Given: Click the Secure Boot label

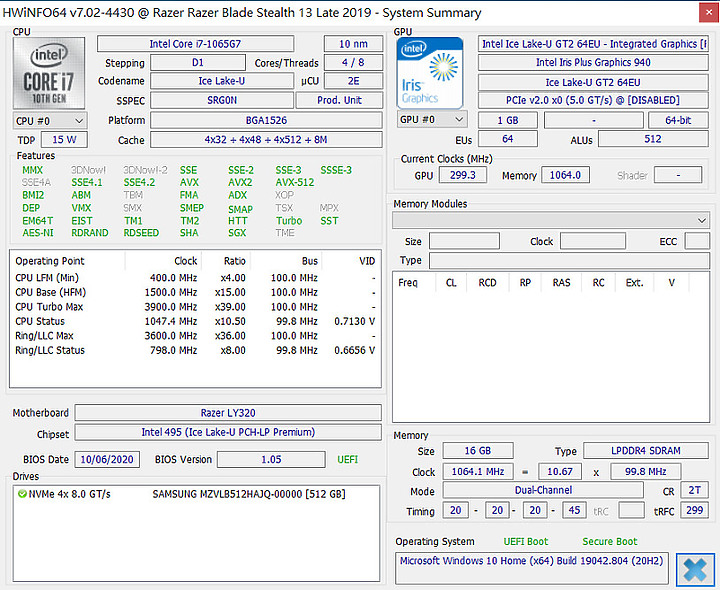Looking at the screenshot, I should click(x=609, y=541).
